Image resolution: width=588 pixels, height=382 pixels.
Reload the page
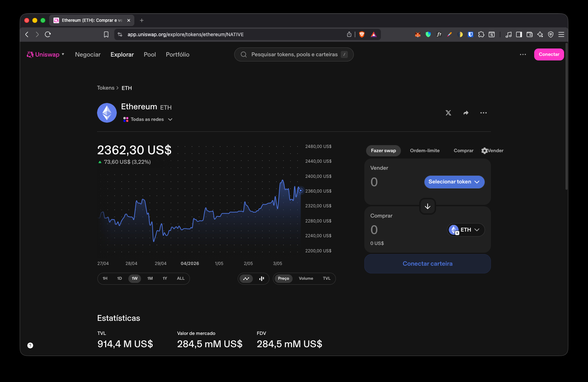pos(48,34)
